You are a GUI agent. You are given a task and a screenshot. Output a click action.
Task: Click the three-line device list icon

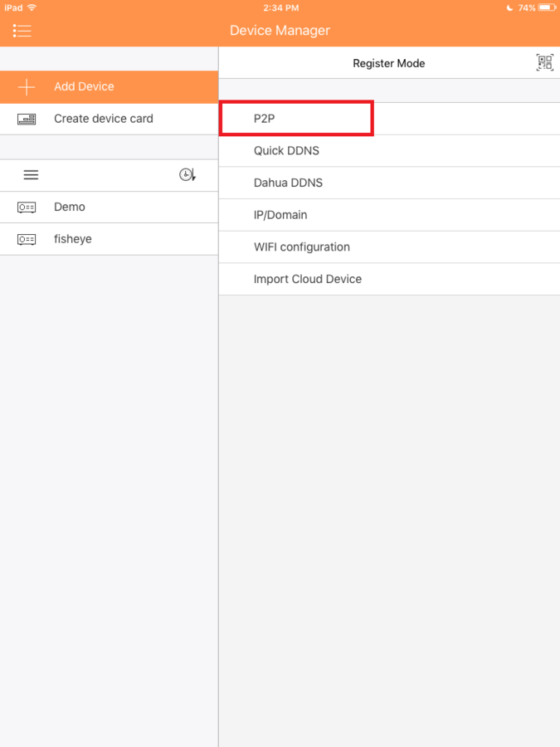pyautogui.click(x=31, y=175)
